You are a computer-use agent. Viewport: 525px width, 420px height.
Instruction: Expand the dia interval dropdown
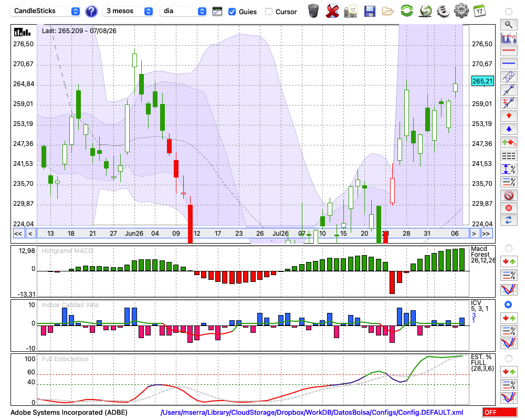point(183,11)
